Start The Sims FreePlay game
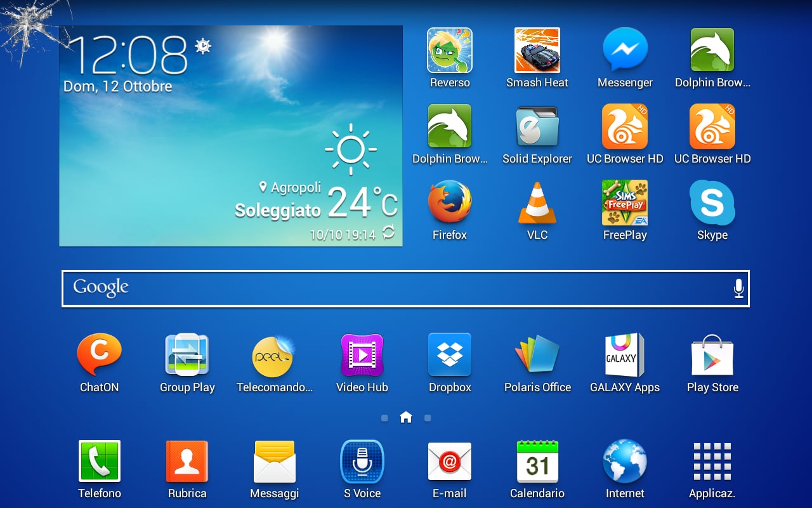Screen dimensions: 812x508 click(625, 203)
